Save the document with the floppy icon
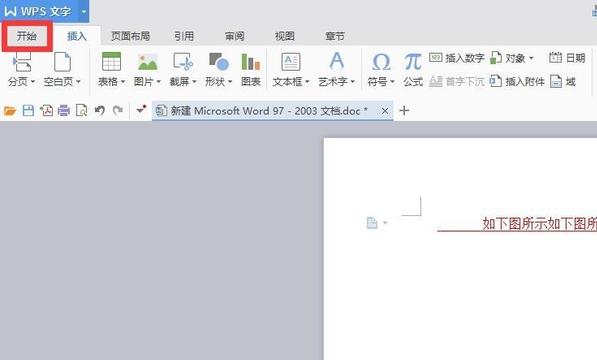597x360 pixels. tap(28, 111)
